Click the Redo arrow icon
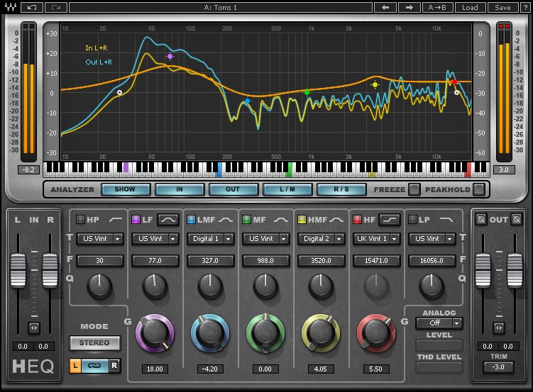This screenshot has width=533, height=392. 56,7
